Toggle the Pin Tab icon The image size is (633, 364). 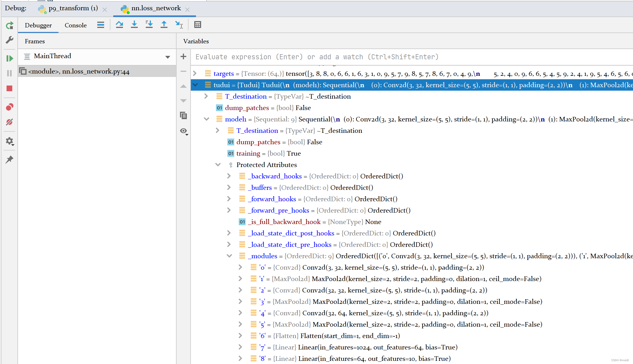coord(9,159)
